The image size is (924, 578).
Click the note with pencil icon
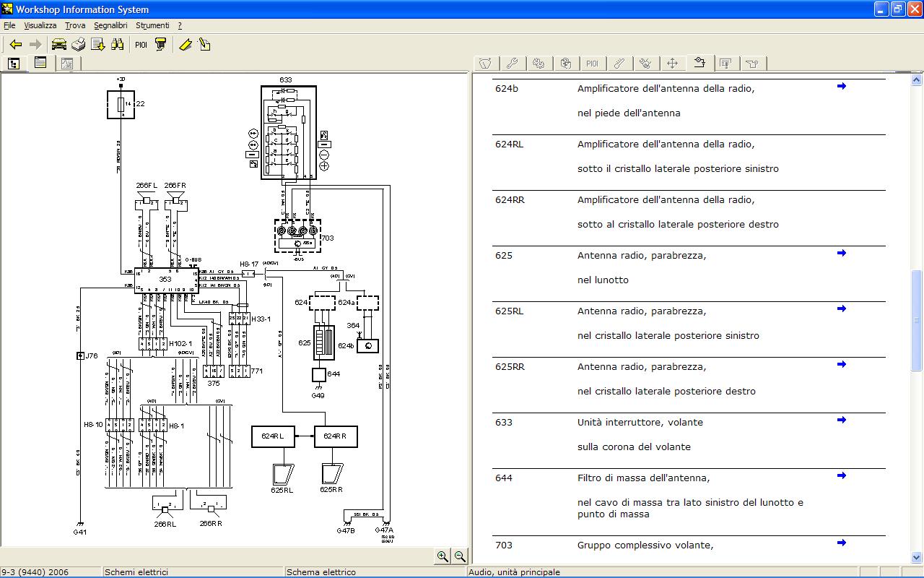[204, 45]
